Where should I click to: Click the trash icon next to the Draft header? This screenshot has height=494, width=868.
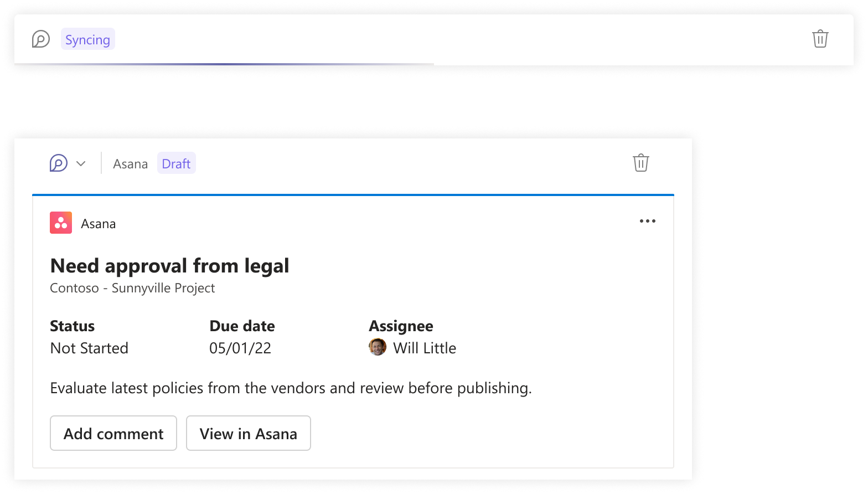[x=640, y=163]
